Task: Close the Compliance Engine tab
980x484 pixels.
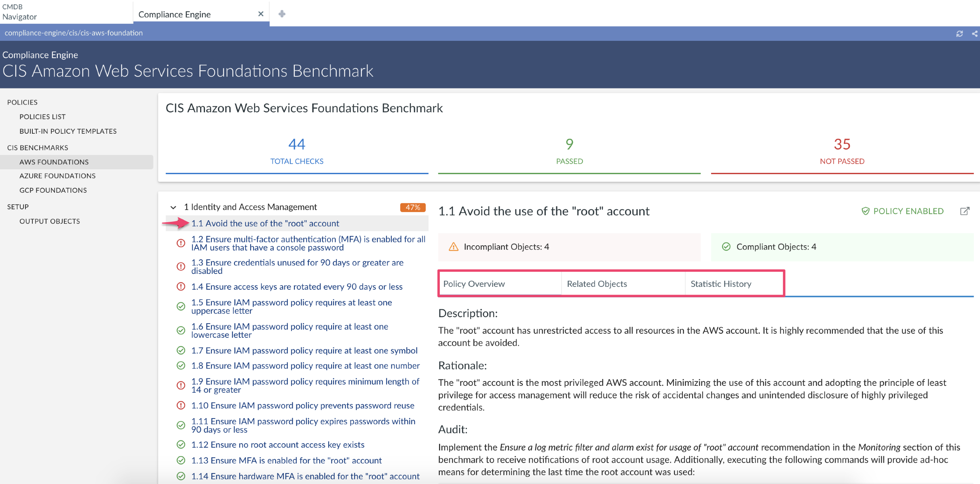Action: pos(261,14)
